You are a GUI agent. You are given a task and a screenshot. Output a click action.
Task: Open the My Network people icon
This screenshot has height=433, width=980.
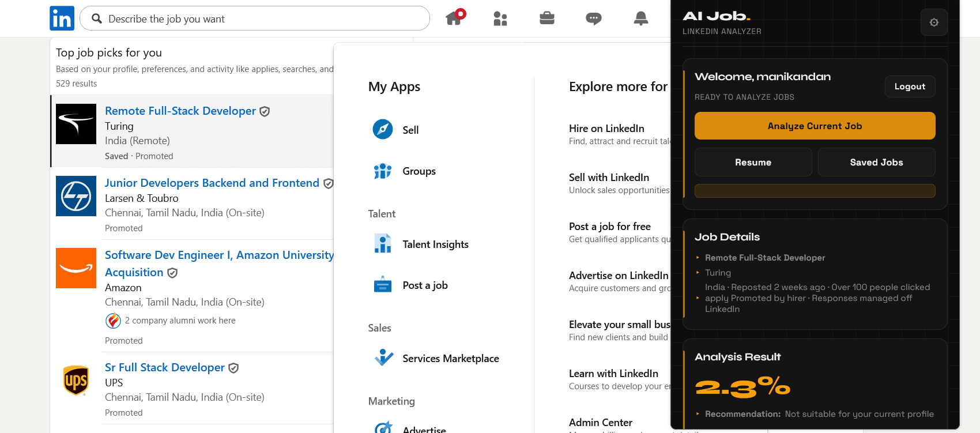500,19
